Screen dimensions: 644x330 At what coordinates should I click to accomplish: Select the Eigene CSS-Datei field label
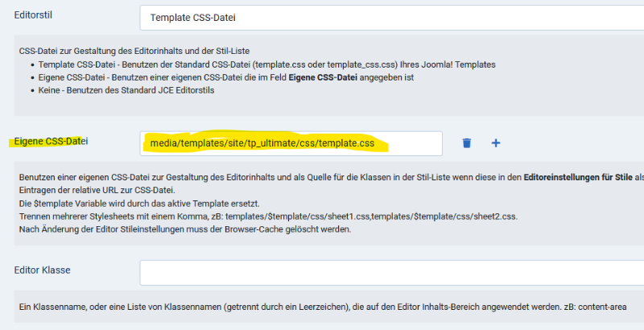coord(49,142)
